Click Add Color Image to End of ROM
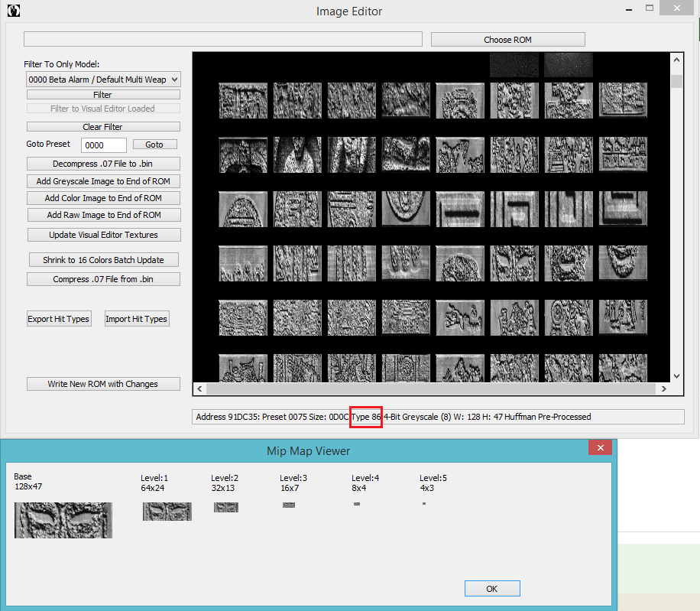The image size is (700, 611). [103, 198]
